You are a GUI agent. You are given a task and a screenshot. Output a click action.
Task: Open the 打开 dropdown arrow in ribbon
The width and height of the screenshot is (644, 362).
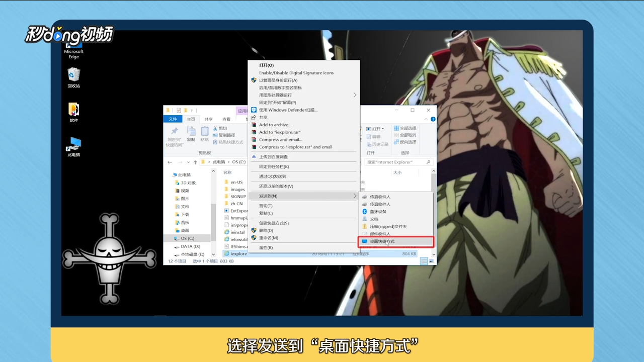pyautogui.click(x=383, y=129)
